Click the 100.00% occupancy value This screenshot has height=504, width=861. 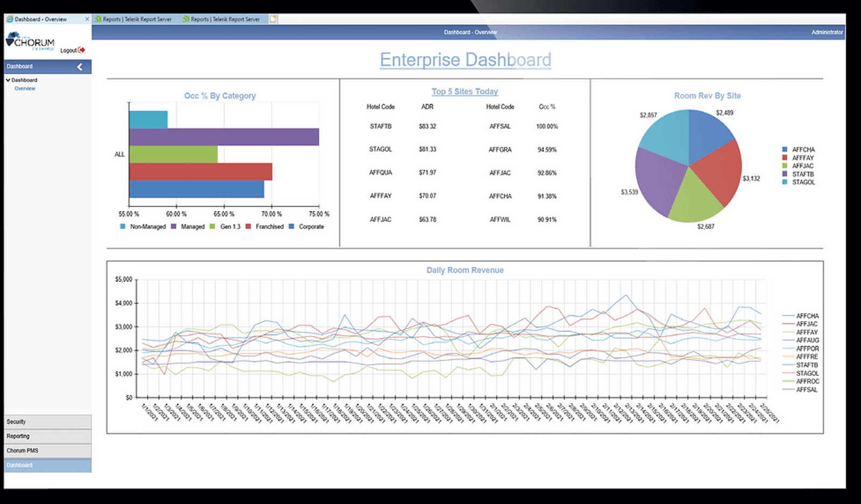547,126
